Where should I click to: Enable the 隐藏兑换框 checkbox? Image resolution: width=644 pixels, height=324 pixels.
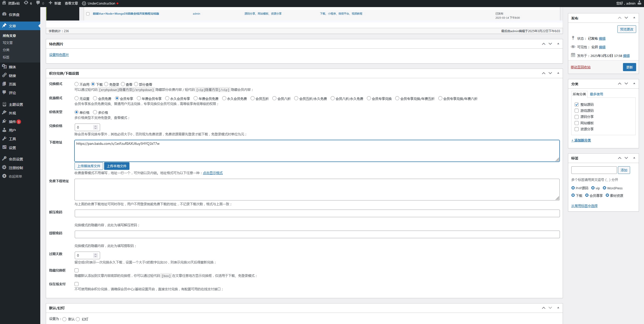pyautogui.click(x=77, y=270)
